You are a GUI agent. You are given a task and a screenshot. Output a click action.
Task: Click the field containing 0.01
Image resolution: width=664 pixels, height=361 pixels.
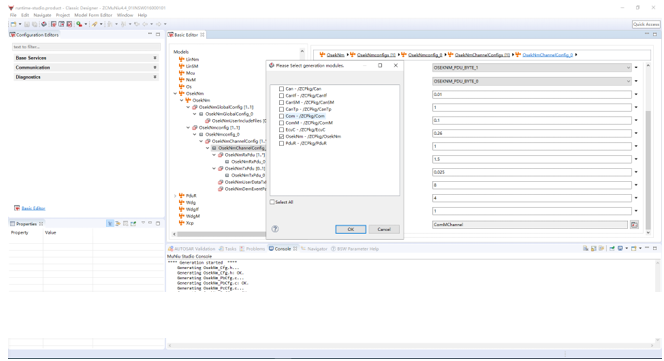click(x=532, y=94)
